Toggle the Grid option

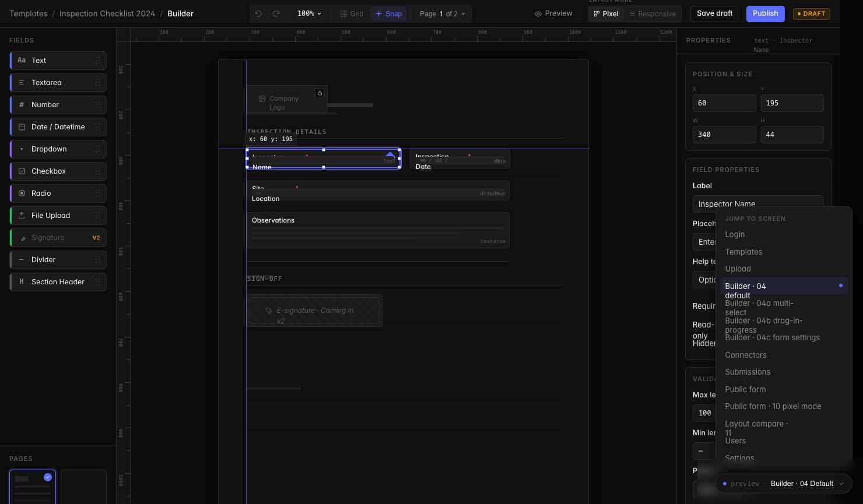[352, 13]
